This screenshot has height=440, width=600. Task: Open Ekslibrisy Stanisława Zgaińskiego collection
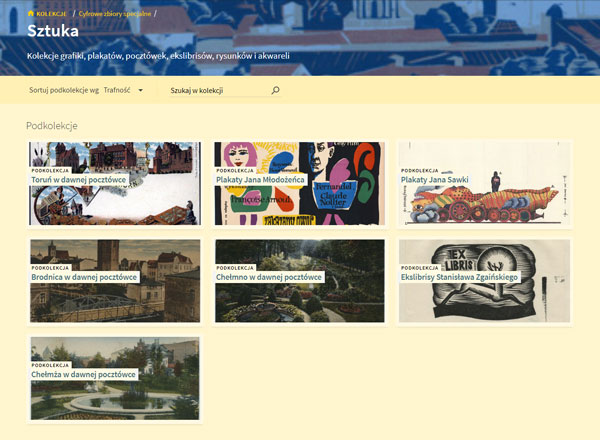coord(459,277)
